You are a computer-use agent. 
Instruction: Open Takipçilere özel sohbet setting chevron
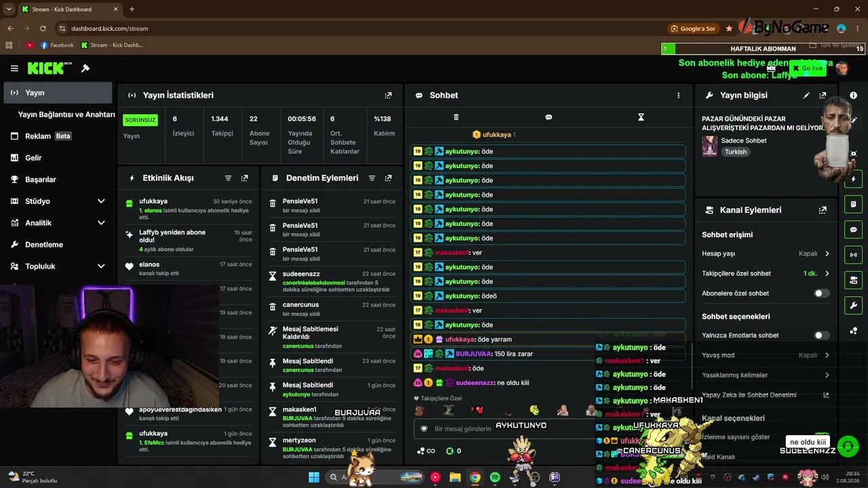(827, 274)
